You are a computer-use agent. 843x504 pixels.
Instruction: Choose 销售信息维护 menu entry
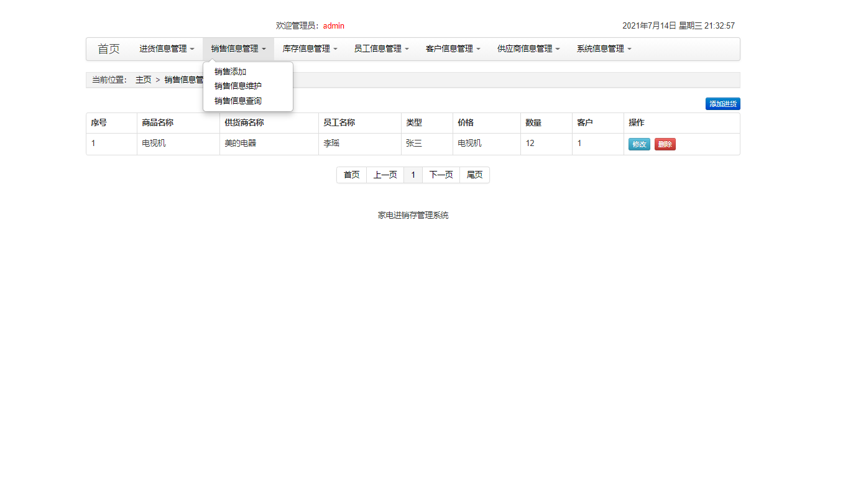tap(236, 86)
